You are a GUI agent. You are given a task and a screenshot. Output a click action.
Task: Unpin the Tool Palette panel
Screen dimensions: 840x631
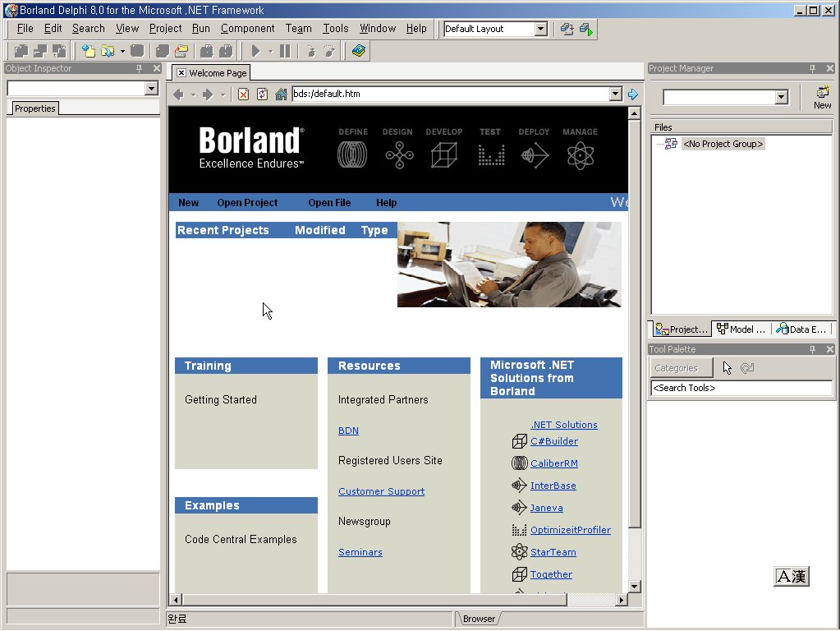(x=813, y=350)
